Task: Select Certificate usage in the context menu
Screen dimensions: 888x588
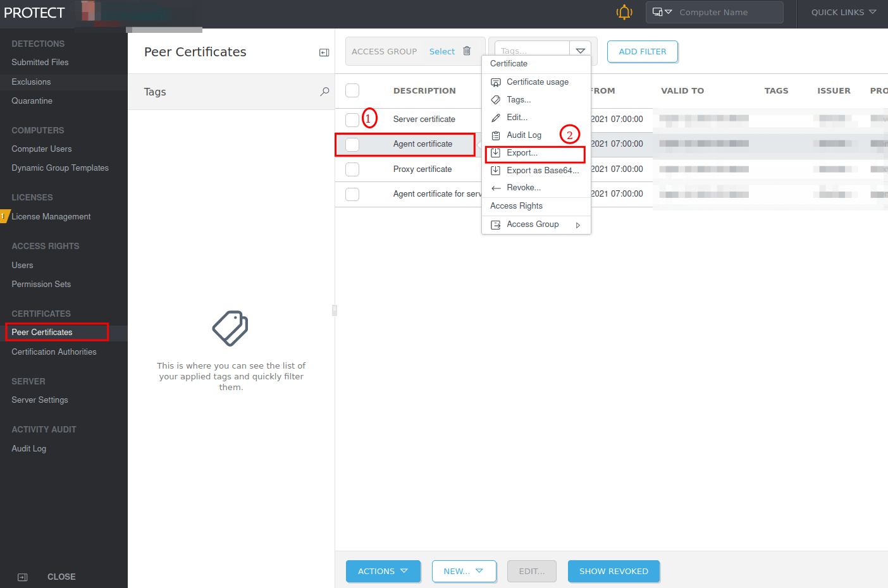Action: (x=537, y=82)
